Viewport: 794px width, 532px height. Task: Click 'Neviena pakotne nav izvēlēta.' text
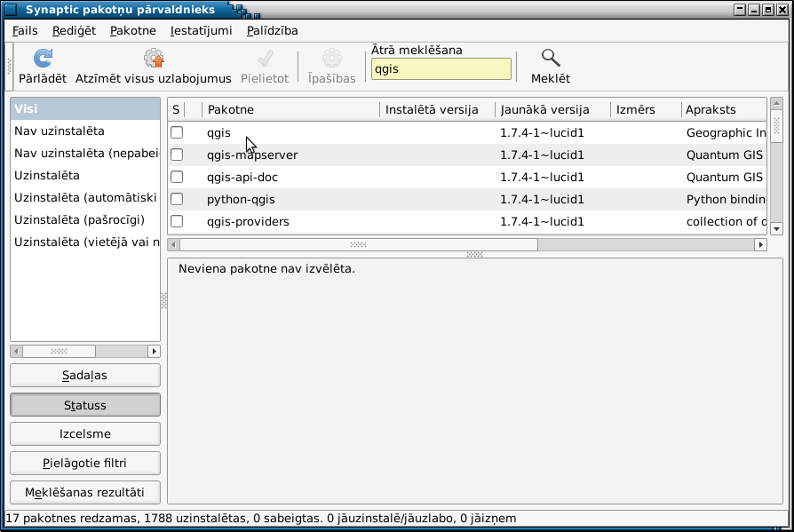(x=266, y=269)
